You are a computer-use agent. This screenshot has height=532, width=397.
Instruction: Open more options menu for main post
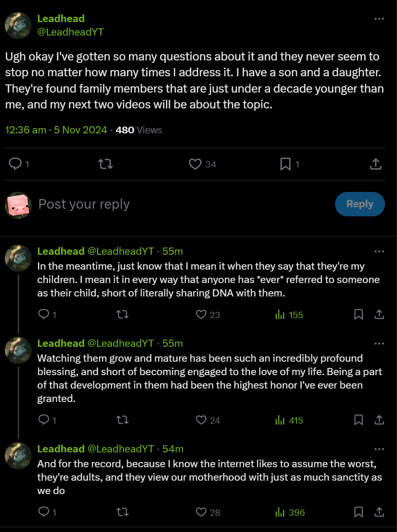[x=379, y=19]
